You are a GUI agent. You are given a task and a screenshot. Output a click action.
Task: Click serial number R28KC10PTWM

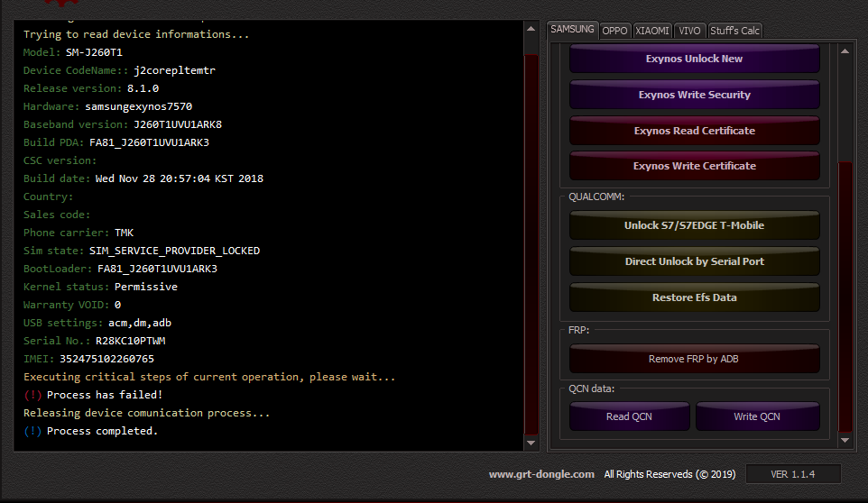(130, 341)
